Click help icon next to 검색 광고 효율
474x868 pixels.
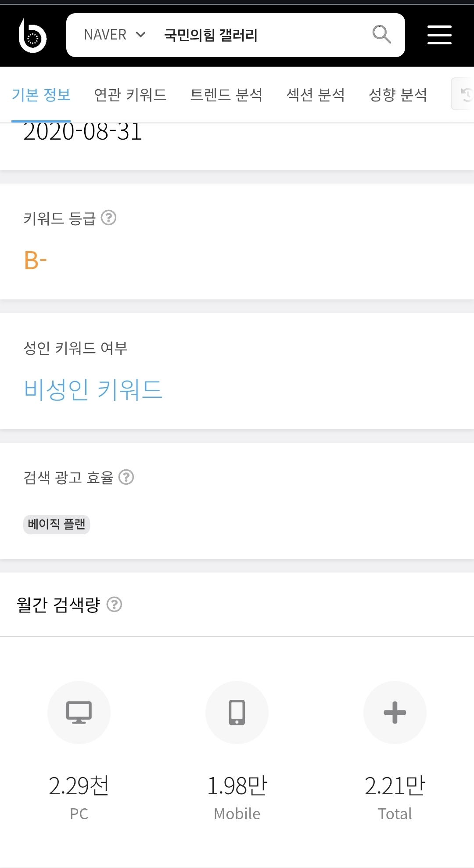tap(126, 477)
